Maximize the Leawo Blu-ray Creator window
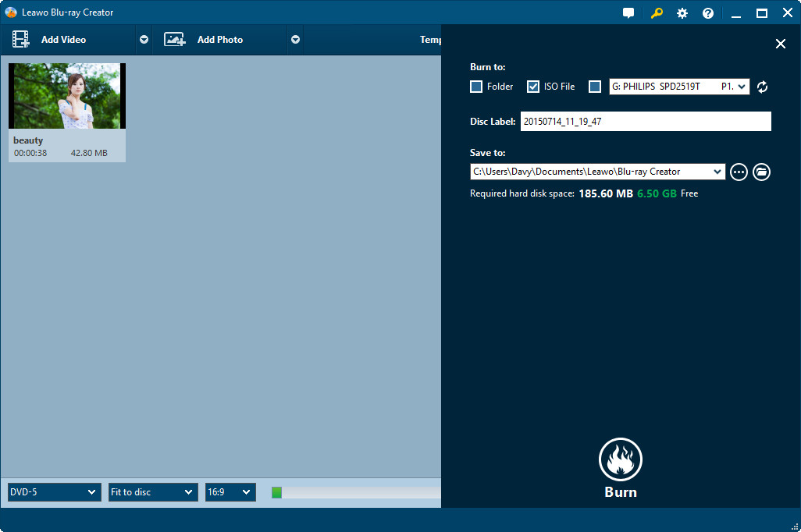 762,13
